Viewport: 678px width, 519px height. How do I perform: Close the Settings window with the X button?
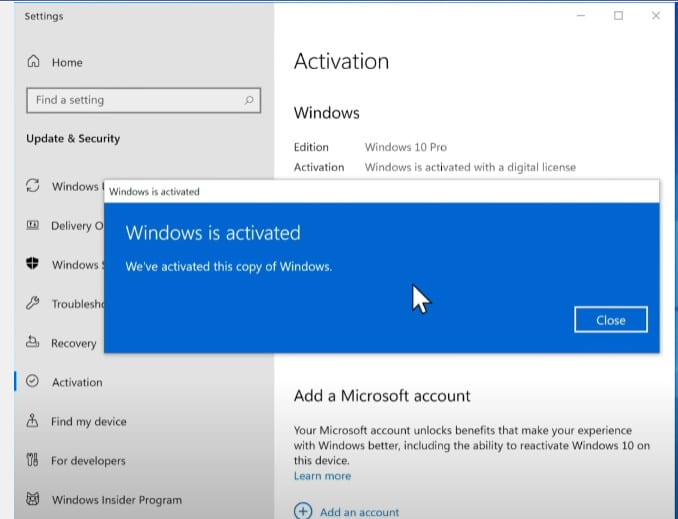(x=656, y=16)
